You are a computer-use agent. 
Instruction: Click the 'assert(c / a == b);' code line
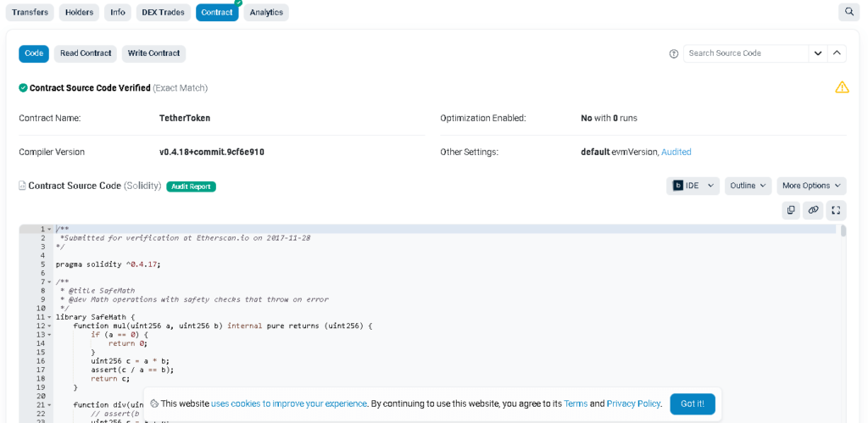[132, 370]
